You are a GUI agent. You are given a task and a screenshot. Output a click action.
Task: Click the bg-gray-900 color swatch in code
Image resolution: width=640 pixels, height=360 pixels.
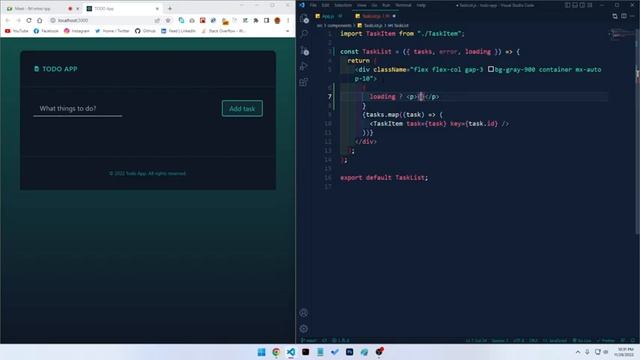coord(491,69)
